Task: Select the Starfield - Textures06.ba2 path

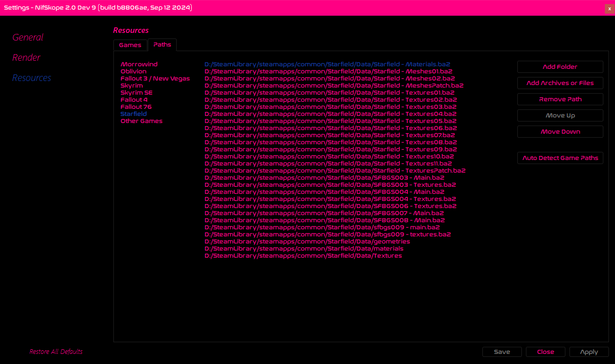Action: point(331,128)
